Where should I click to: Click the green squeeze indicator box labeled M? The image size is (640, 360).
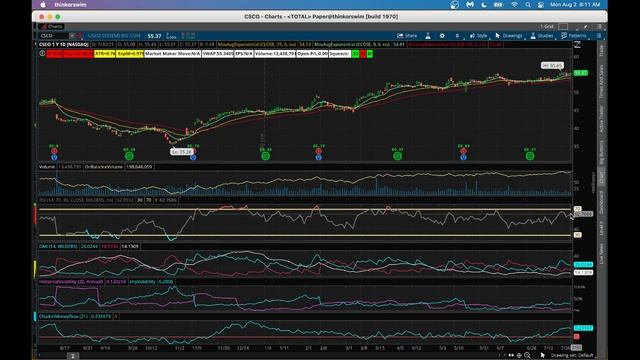(370, 54)
